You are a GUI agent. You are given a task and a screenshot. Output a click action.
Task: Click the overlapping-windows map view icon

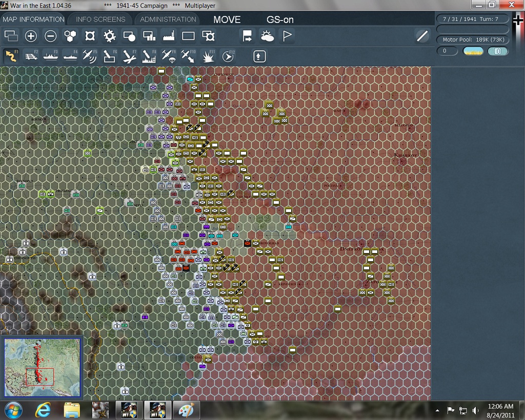point(11,36)
